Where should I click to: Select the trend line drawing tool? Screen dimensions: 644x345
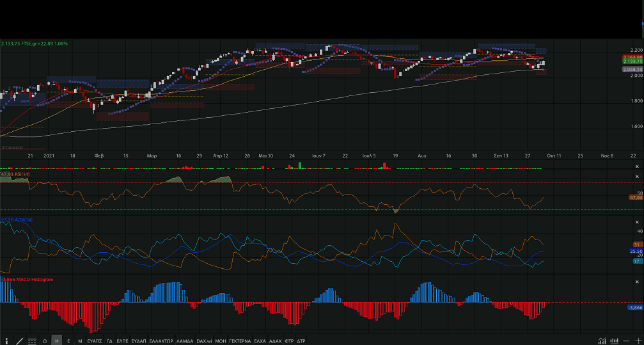20,341
